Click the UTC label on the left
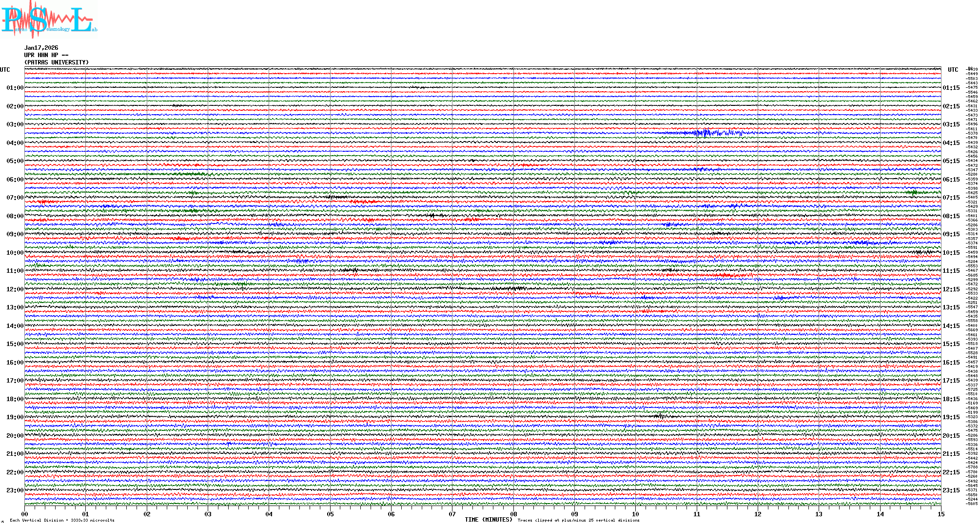This screenshot has height=527, width=980. (5, 70)
